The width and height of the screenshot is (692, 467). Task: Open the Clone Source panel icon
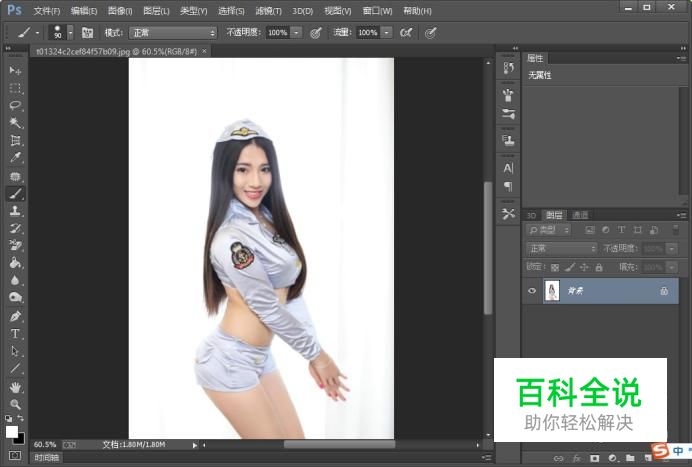(x=508, y=141)
